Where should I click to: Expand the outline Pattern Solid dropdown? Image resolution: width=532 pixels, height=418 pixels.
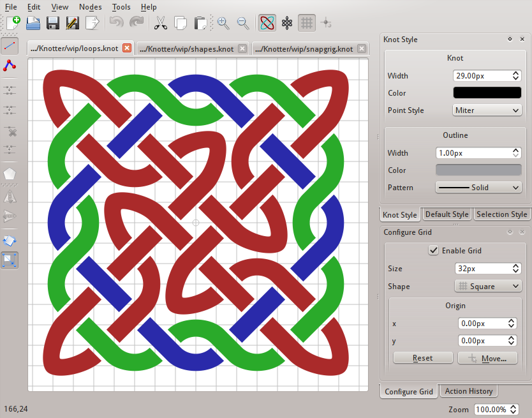click(478, 188)
